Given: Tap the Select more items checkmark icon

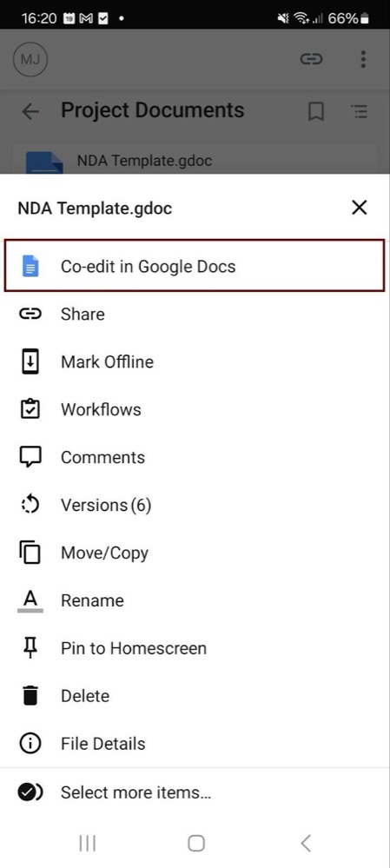Looking at the screenshot, I should [30, 792].
